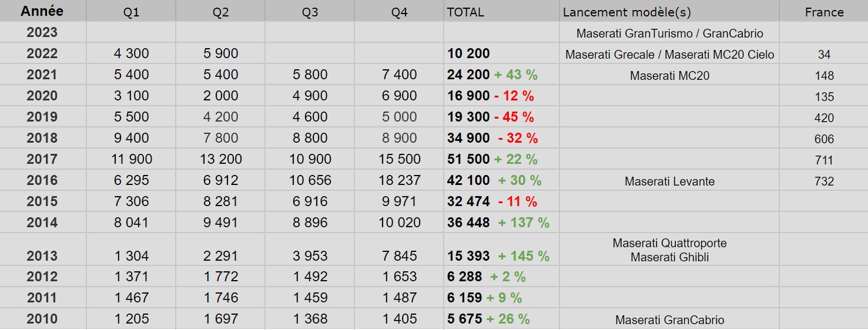Select the Q4 column header
Viewport: 868px width, 330px height.
pyautogui.click(x=399, y=12)
